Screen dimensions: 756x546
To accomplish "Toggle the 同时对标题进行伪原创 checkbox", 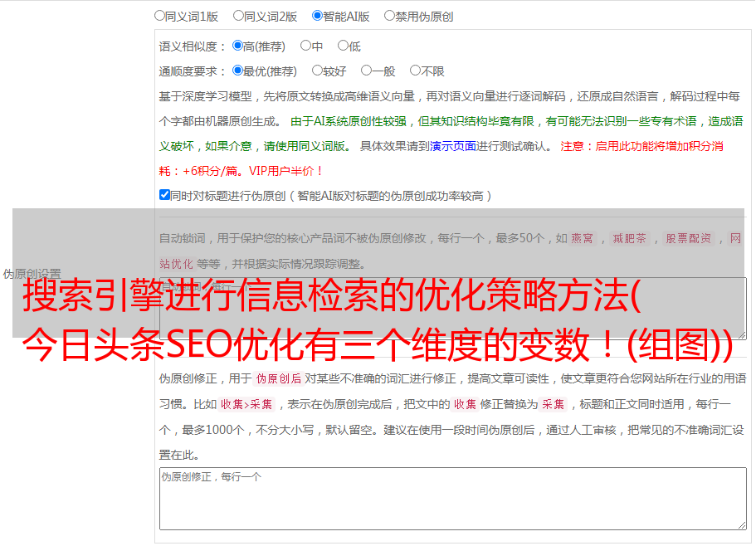I will click(164, 195).
